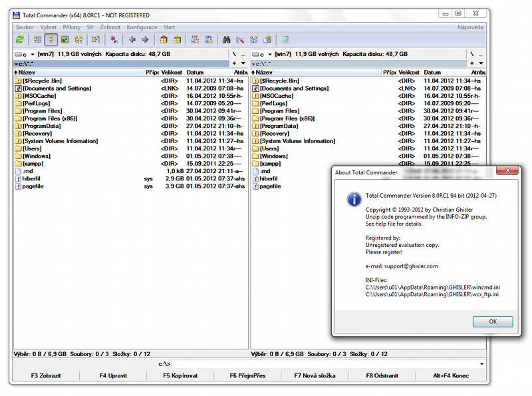Go back with the left arrow icon
This screenshot has height=396, width=532.
tap(132, 40)
